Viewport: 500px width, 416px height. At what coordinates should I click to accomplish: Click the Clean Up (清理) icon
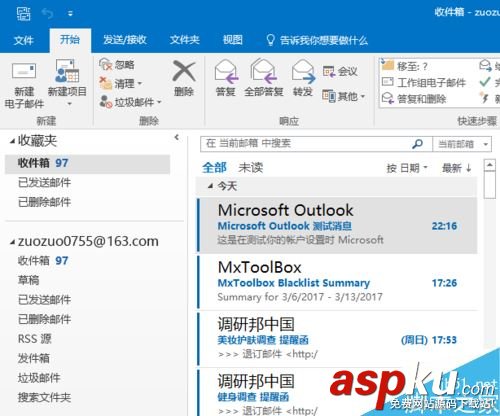(x=106, y=83)
